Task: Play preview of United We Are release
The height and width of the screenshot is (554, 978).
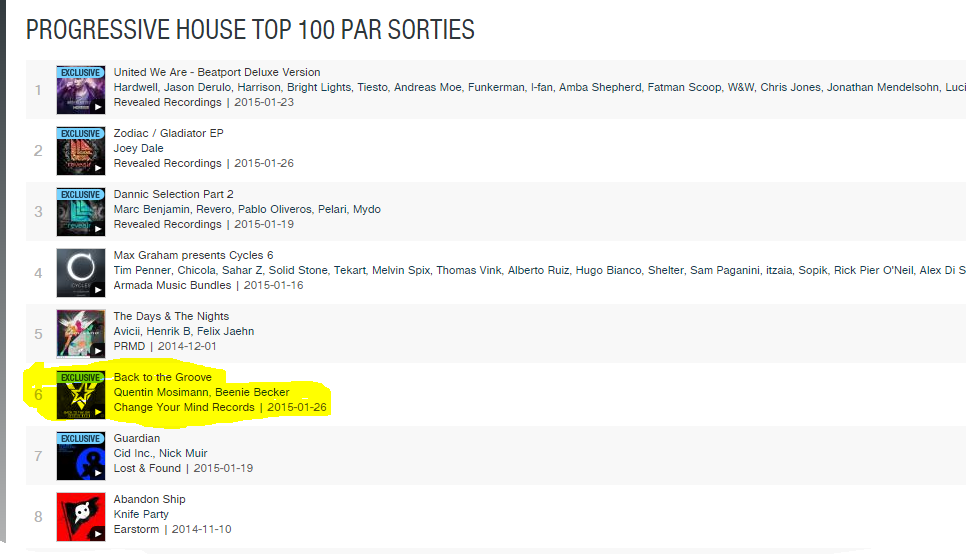Action: [98, 107]
